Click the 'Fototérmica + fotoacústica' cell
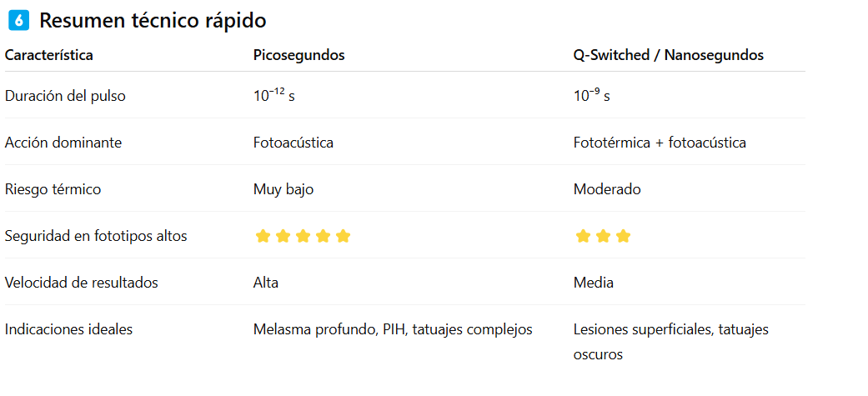 click(660, 143)
